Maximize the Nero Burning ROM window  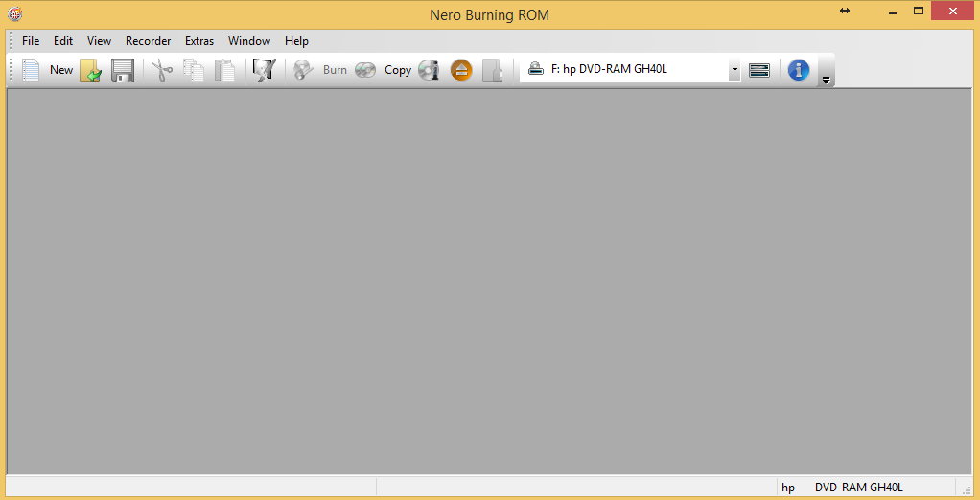tap(918, 11)
